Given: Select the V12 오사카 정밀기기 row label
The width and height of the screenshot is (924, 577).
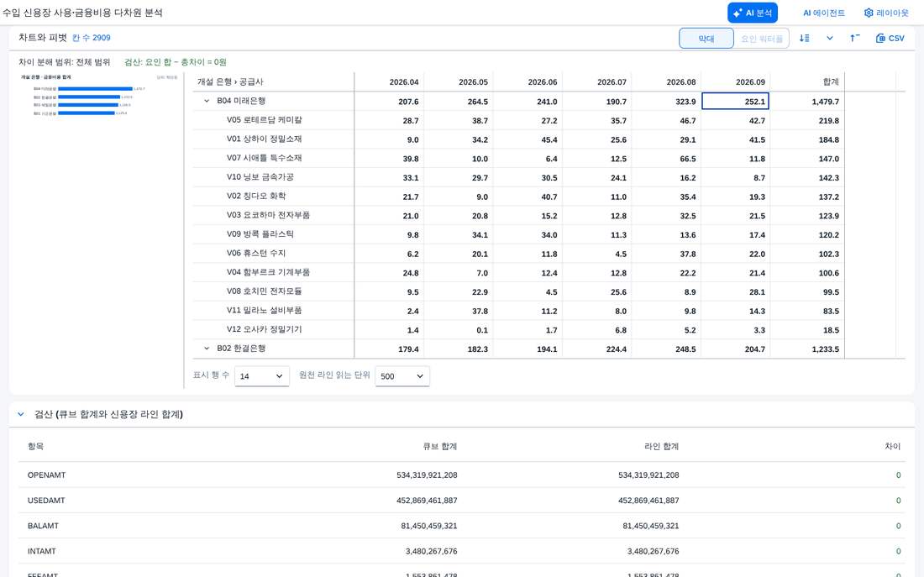Looking at the screenshot, I should coord(265,329).
